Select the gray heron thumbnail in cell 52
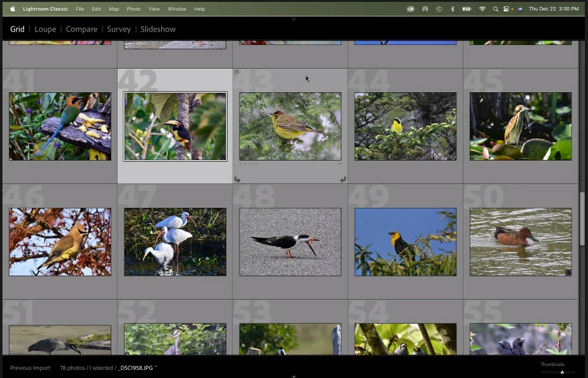Screen dimensions: 588x378 175,339
